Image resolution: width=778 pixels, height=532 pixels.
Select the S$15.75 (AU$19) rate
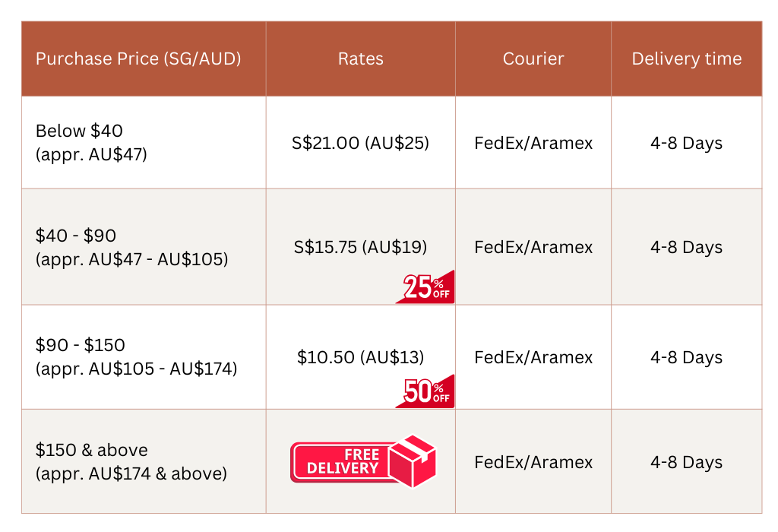tap(361, 247)
